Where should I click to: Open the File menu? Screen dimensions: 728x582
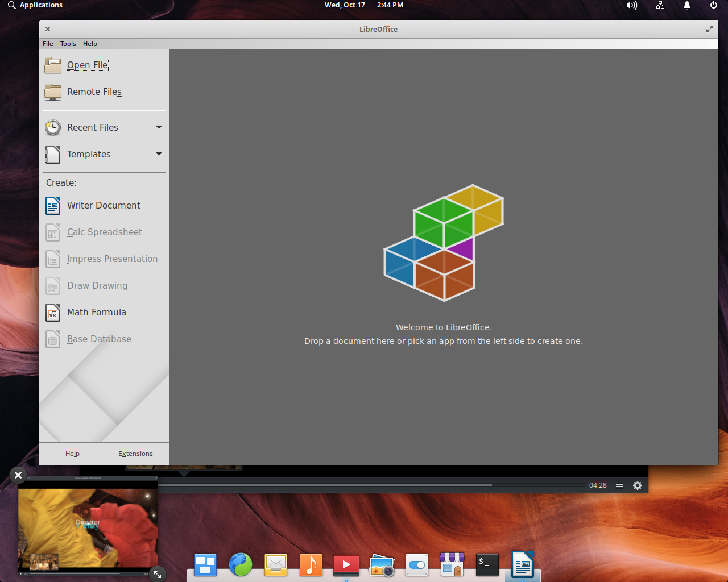[48, 44]
